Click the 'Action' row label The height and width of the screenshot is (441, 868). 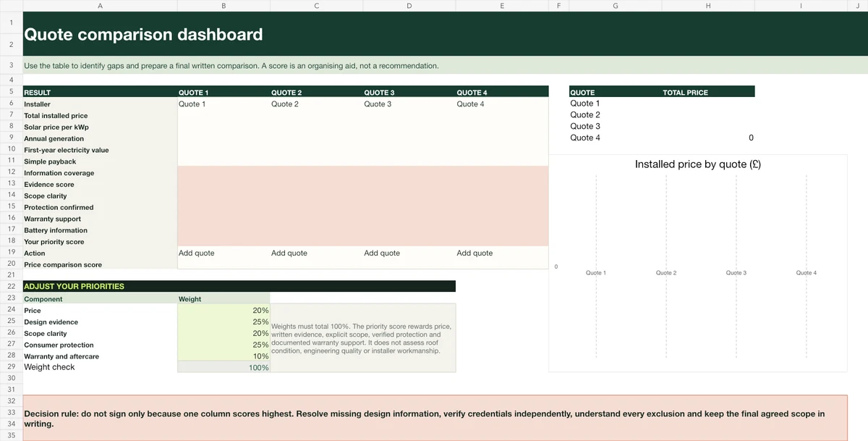35,253
